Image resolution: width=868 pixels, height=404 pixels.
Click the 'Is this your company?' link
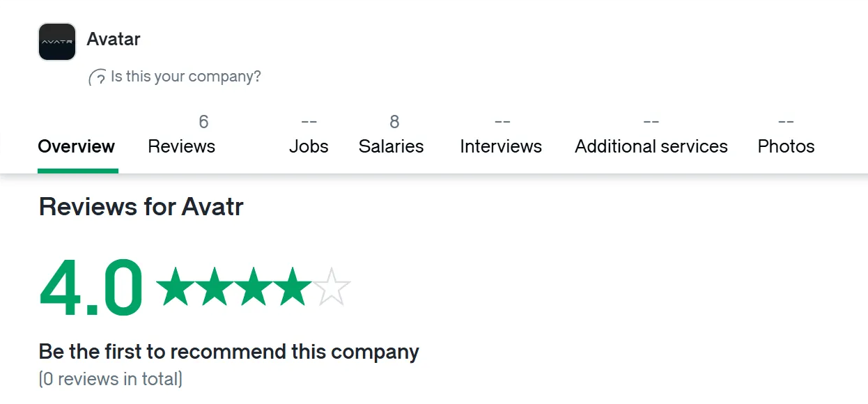[185, 77]
